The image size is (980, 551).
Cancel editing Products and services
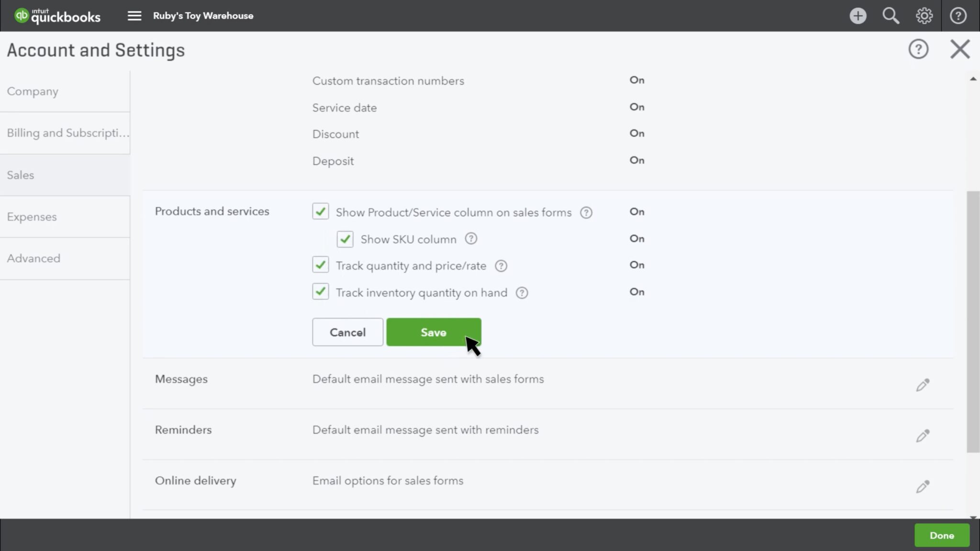pos(347,332)
